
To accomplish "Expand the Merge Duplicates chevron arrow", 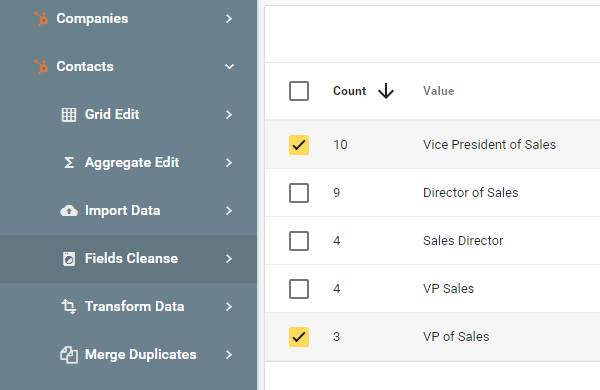I will point(229,355).
